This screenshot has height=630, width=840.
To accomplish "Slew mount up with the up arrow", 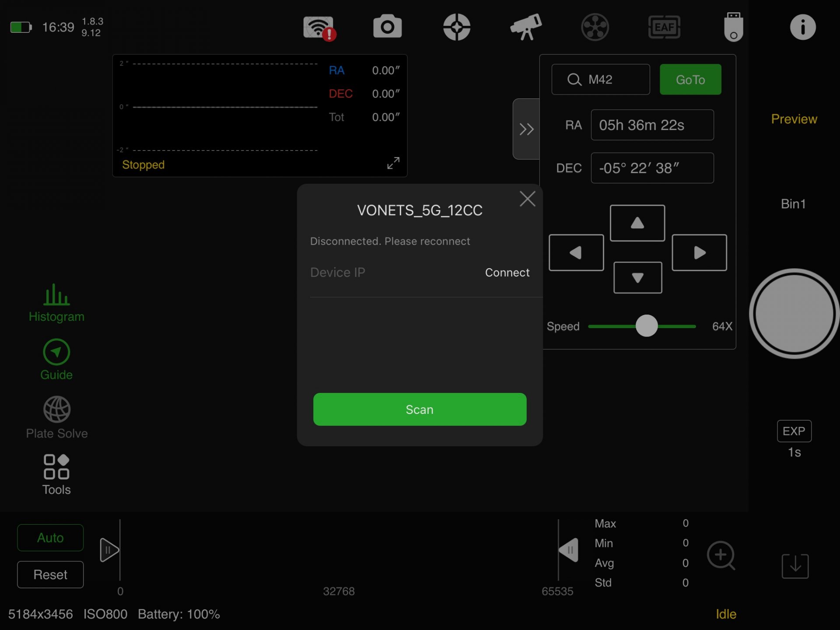I will pyautogui.click(x=637, y=223).
